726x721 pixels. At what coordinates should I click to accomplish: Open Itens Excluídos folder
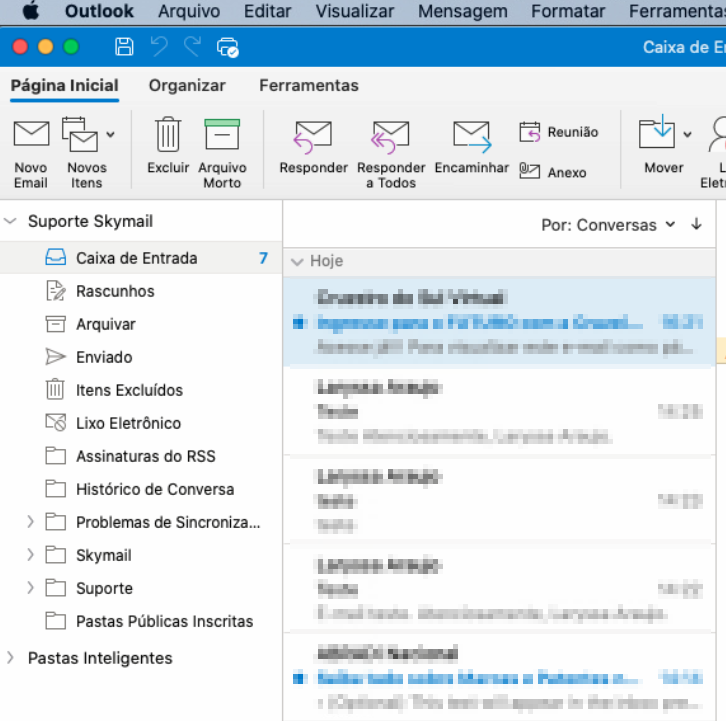[141, 390]
